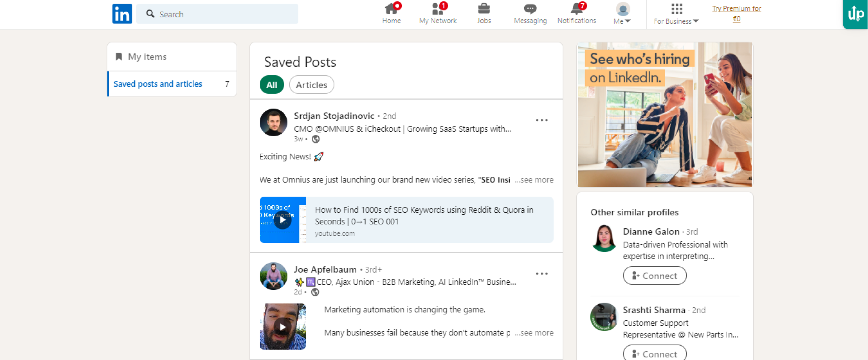
Task: Click the 'Saved Posts' title
Action: (300, 62)
